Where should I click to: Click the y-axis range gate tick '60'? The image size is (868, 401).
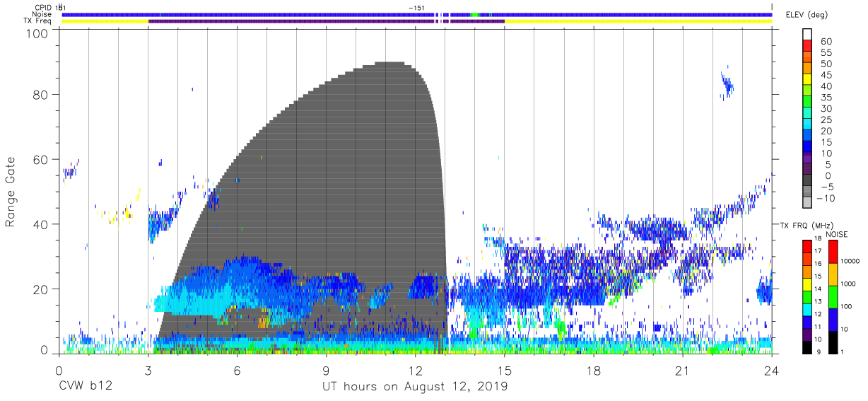tap(40, 159)
